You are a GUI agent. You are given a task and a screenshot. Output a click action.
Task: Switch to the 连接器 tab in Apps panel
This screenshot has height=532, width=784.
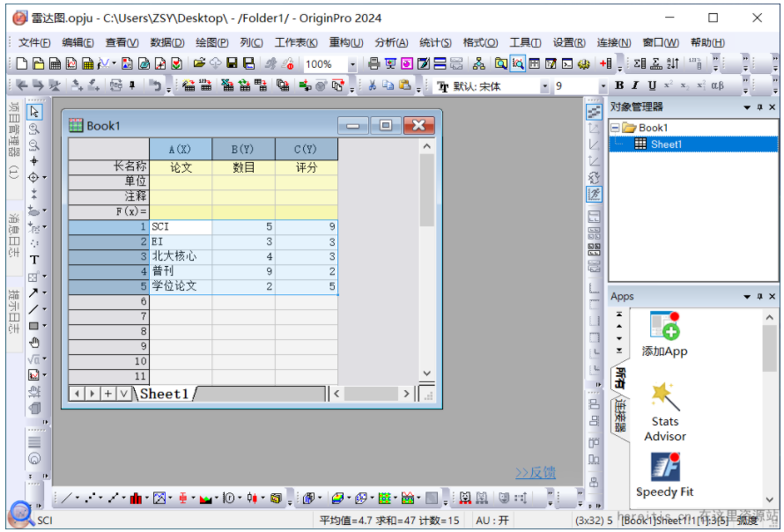(620, 415)
